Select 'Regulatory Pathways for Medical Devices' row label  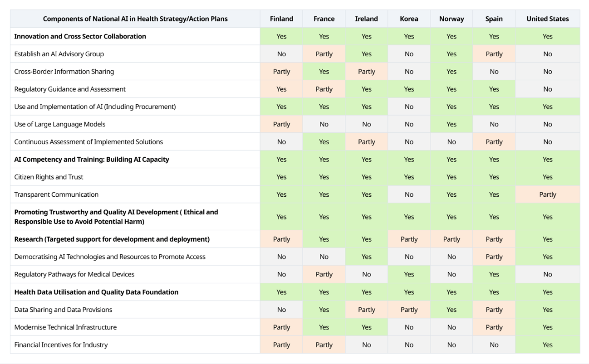point(74,274)
